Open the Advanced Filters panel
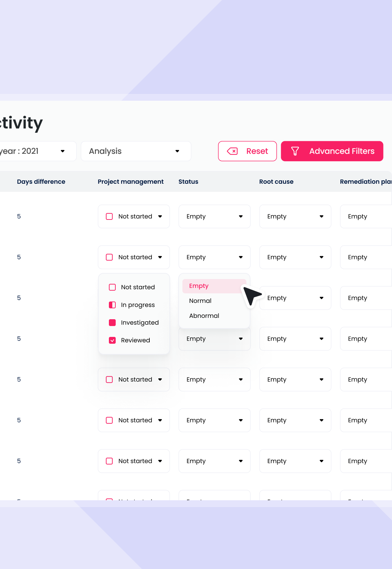The image size is (392, 569). click(x=332, y=151)
